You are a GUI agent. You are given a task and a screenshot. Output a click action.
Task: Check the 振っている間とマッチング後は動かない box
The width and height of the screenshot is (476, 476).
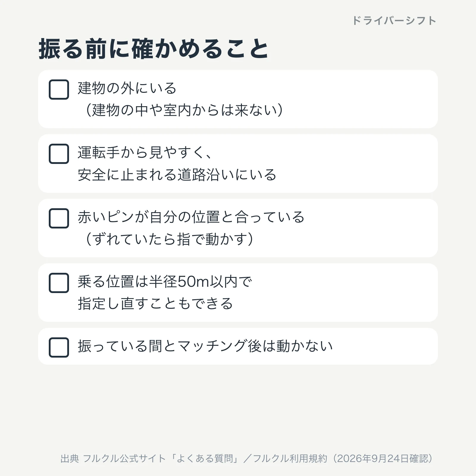point(59,347)
